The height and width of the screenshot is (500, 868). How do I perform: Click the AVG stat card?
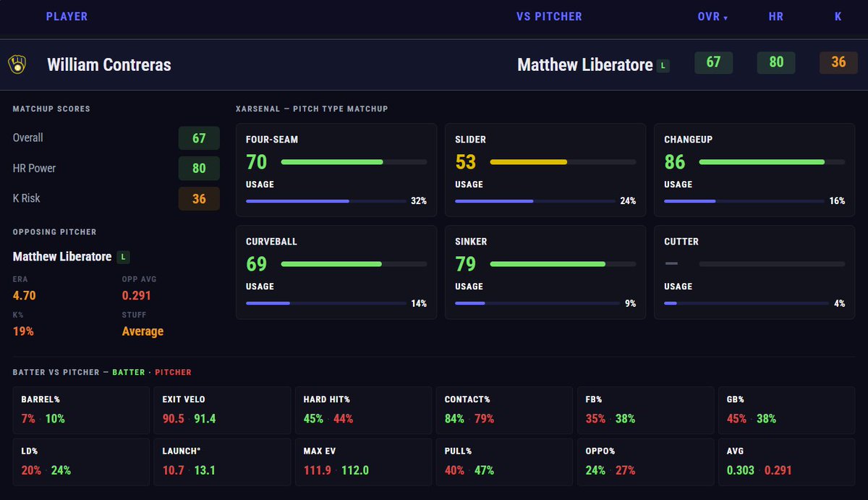click(788, 462)
